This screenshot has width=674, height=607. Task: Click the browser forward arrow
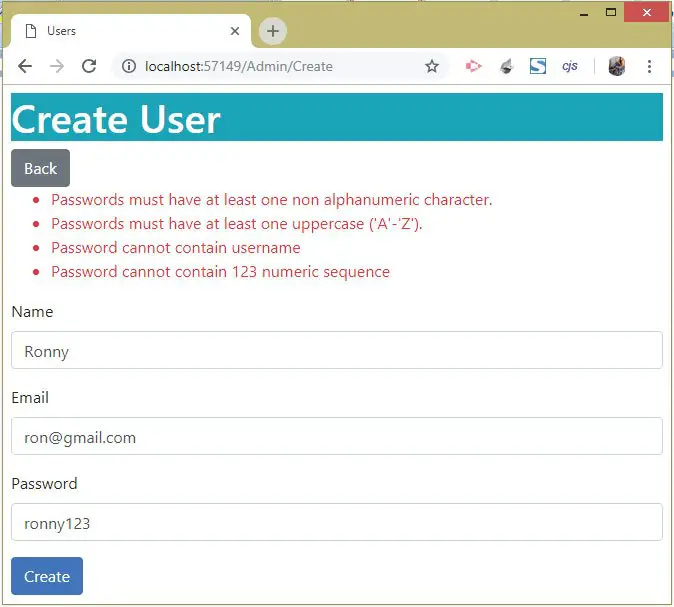tap(57, 66)
